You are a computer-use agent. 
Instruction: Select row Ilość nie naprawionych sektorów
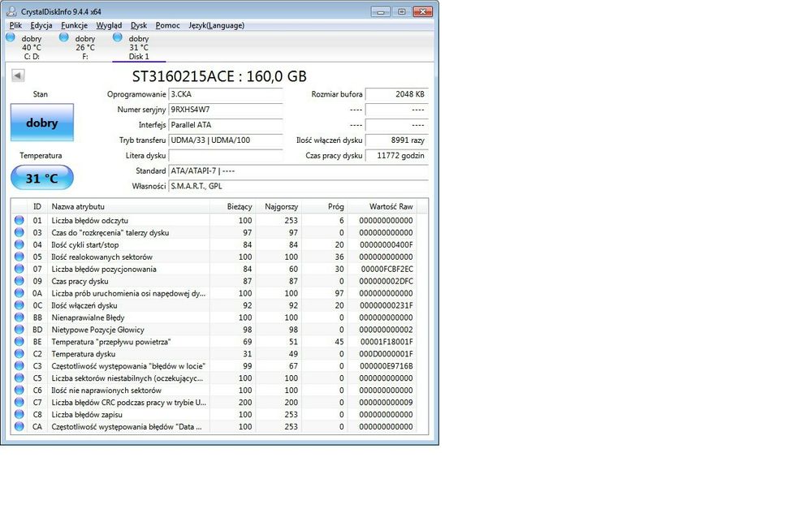214,390
